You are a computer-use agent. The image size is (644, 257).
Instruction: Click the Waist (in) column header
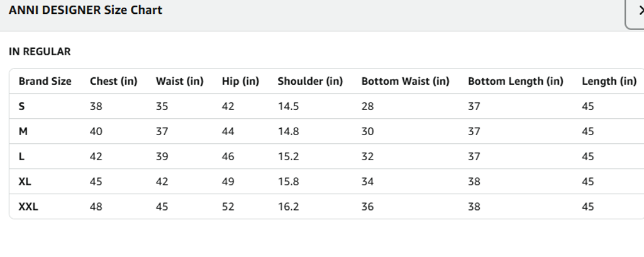pos(179,81)
